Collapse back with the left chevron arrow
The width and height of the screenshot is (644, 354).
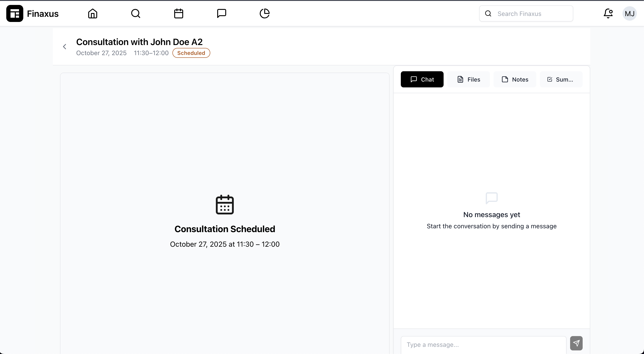click(x=65, y=47)
